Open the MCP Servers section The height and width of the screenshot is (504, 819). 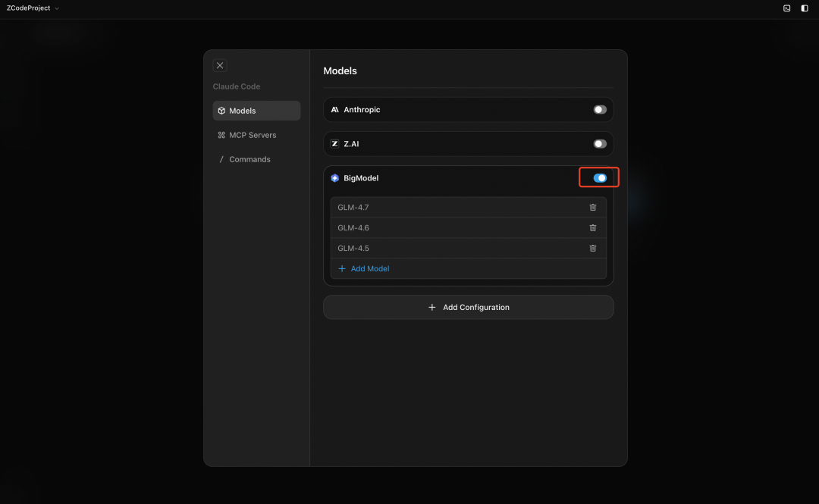[256, 135]
